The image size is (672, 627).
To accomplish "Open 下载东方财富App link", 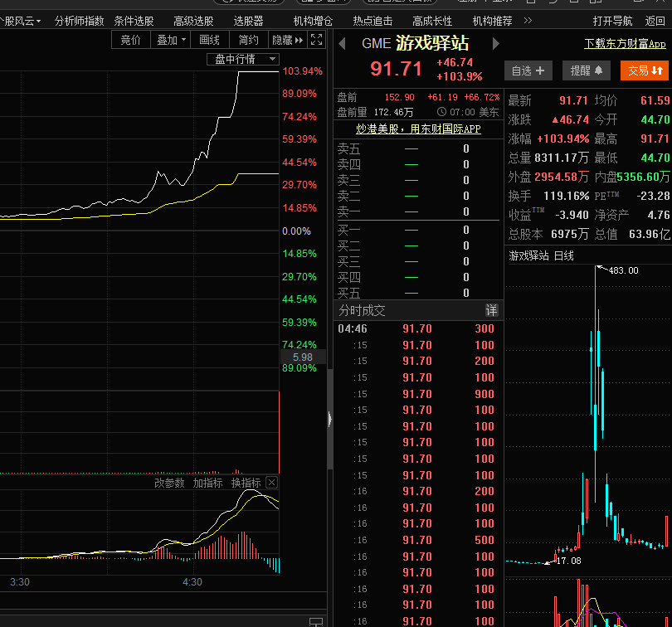I will click(x=625, y=43).
